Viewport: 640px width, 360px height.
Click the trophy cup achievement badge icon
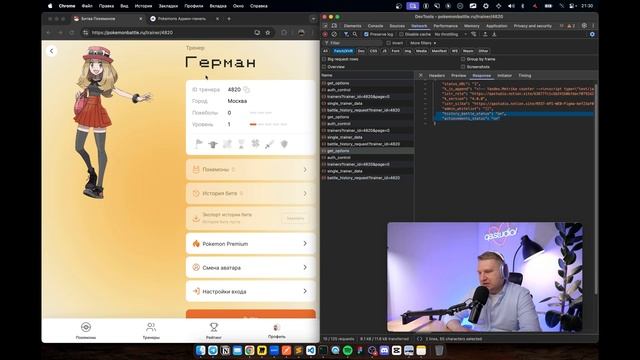click(241, 144)
